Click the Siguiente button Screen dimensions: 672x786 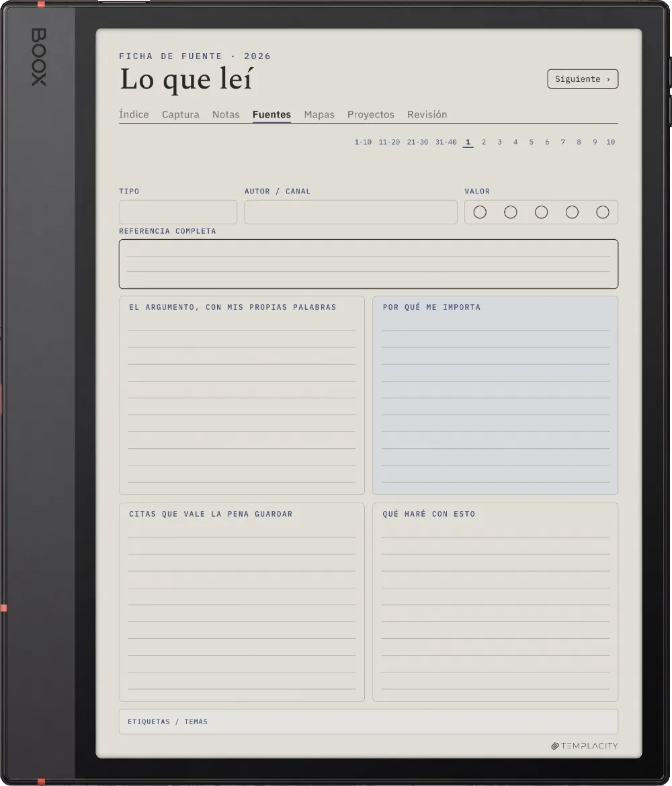pyautogui.click(x=583, y=79)
